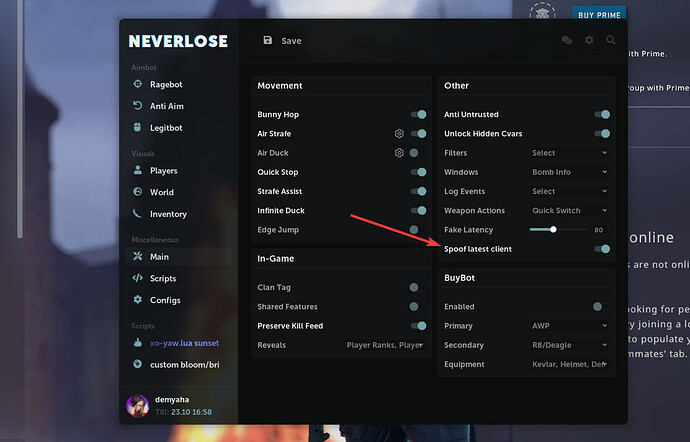Open the Reveals dropdown
This screenshot has height=442, width=690.
[385, 345]
